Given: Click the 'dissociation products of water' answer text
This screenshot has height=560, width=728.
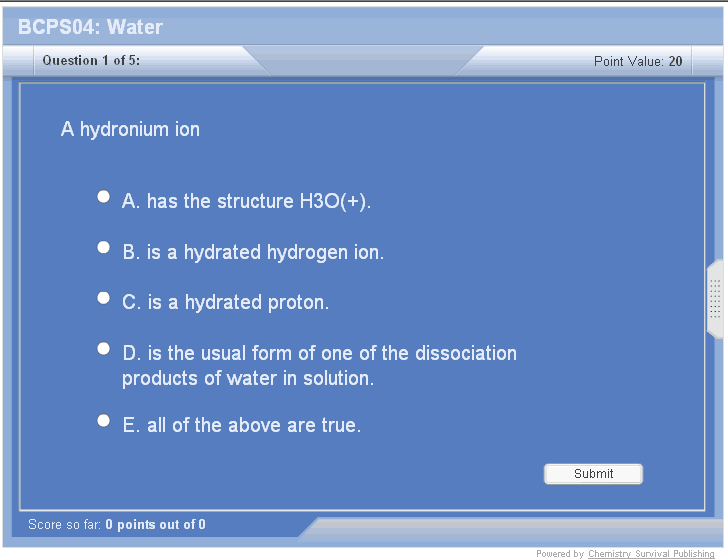Looking at the screenshot, I should (320, 366).
